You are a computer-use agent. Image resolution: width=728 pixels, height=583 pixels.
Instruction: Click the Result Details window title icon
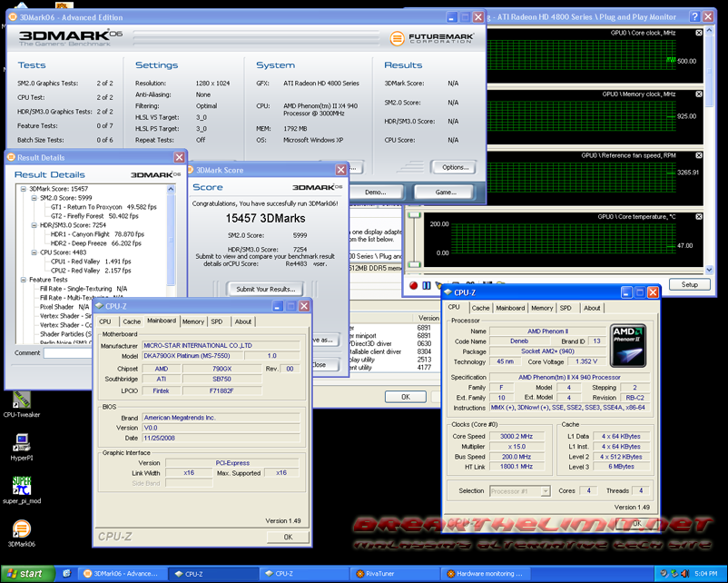click(x=11, y=157)
